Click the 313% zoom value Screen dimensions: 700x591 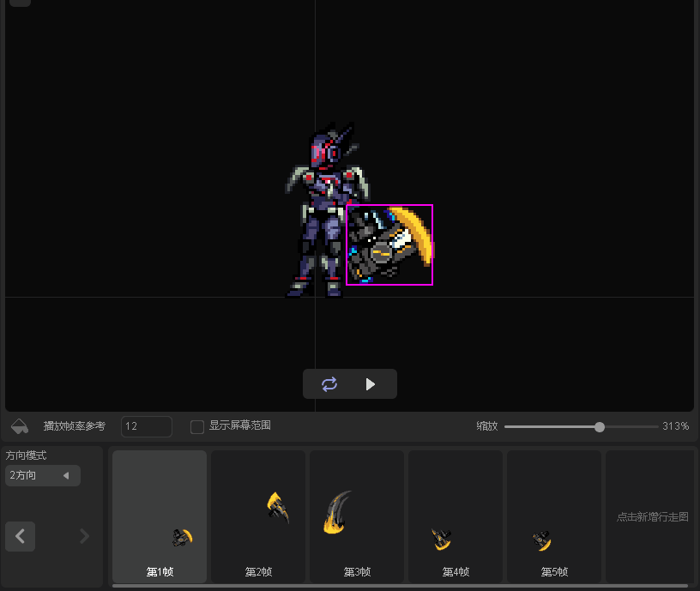[x=675, y=426]
